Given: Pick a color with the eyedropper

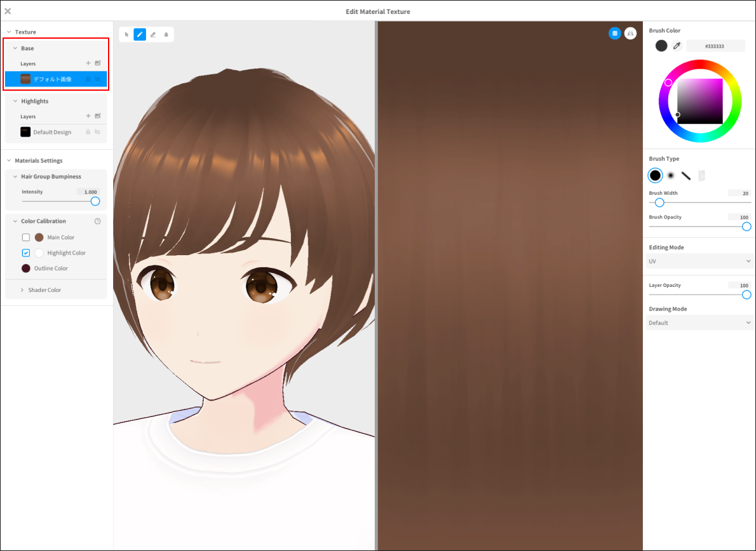Looking at the screenshot, I should (x=677, y=45).
